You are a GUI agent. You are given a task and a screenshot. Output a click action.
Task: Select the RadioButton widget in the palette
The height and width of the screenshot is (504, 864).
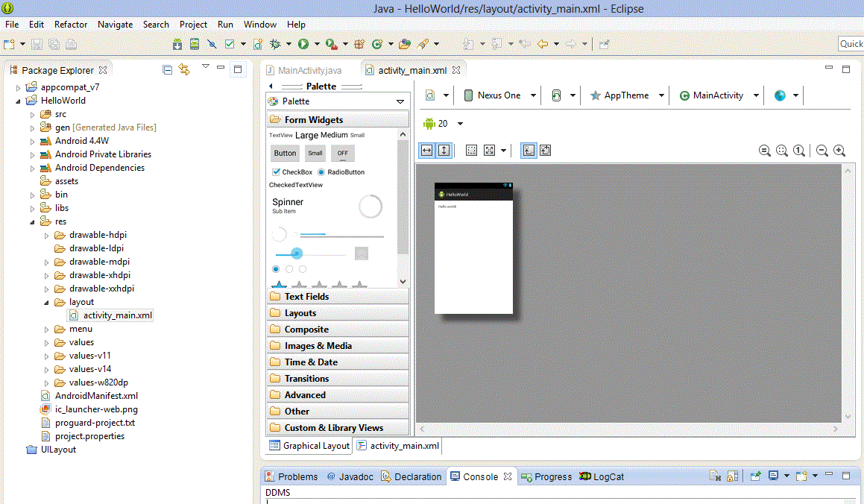coord(341,172)
